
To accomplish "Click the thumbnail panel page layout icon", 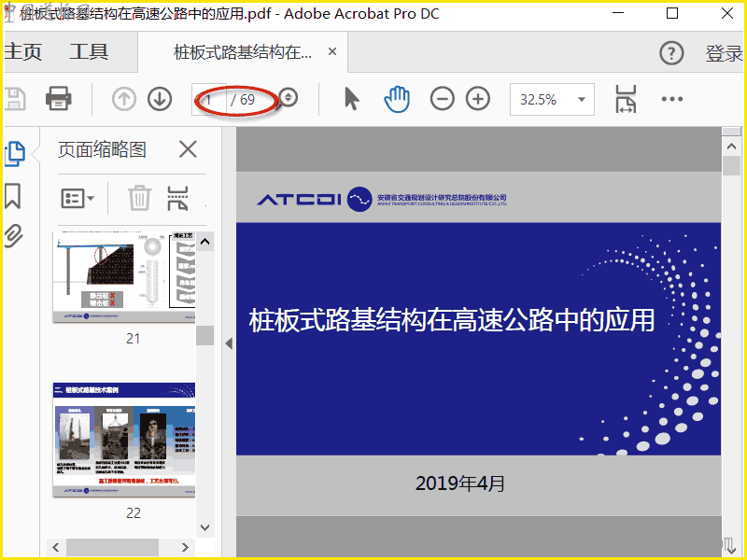I will 177,198.
